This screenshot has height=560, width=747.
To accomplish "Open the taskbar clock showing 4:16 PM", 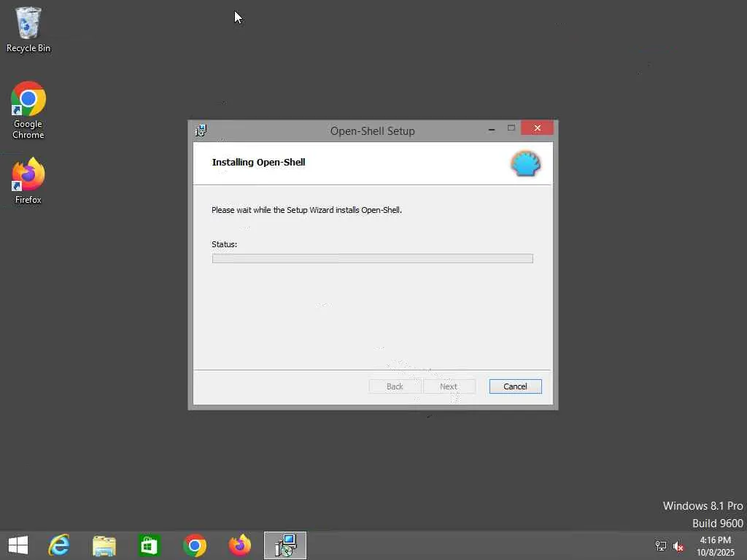I will [x=716, y=546].
